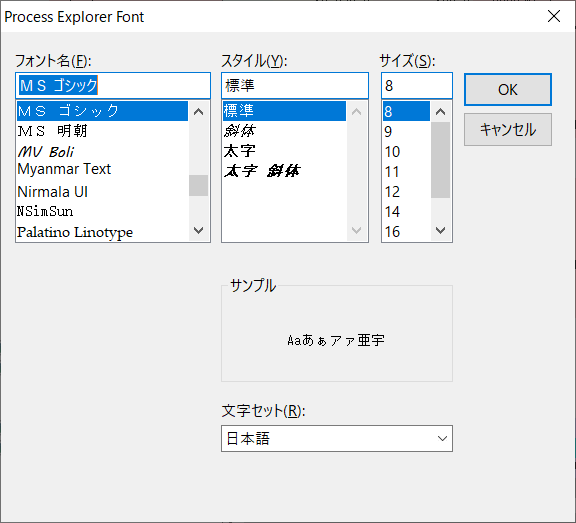576x523 pixels.
Task: Click size list scroll up arrow
Action: tap(440, 111)
